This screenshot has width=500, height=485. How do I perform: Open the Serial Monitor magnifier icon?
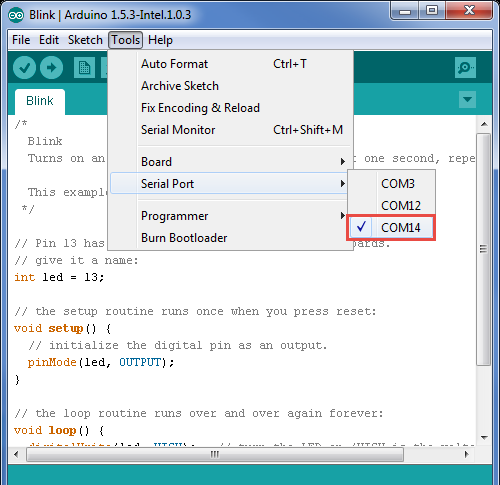coord(465,68)
